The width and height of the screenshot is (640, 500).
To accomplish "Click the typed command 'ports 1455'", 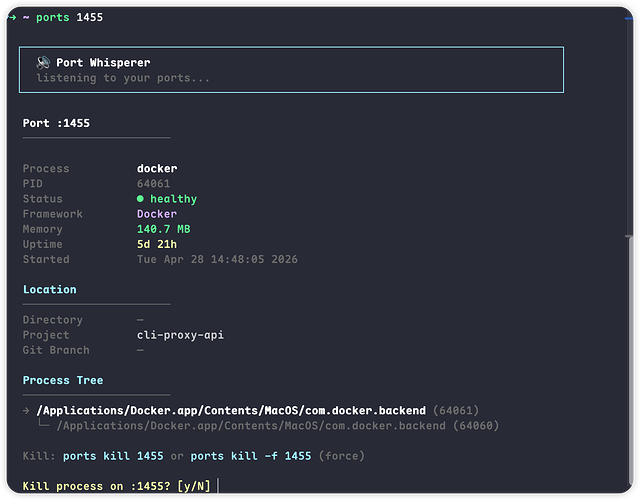I will coord(69,18).
